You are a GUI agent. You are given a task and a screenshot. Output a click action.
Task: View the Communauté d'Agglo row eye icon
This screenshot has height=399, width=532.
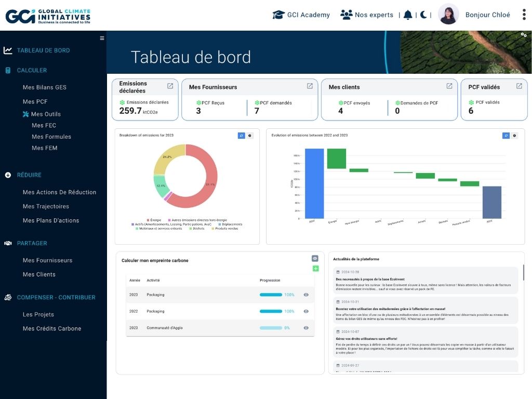pyautogui.click(x=306, y=328)
